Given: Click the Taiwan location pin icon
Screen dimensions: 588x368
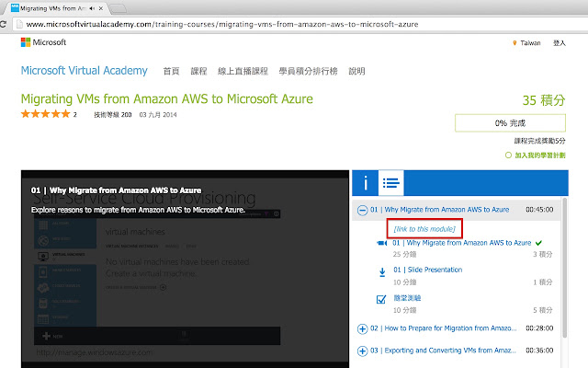Looking at the screenshot, I should [x=514, y=43].
